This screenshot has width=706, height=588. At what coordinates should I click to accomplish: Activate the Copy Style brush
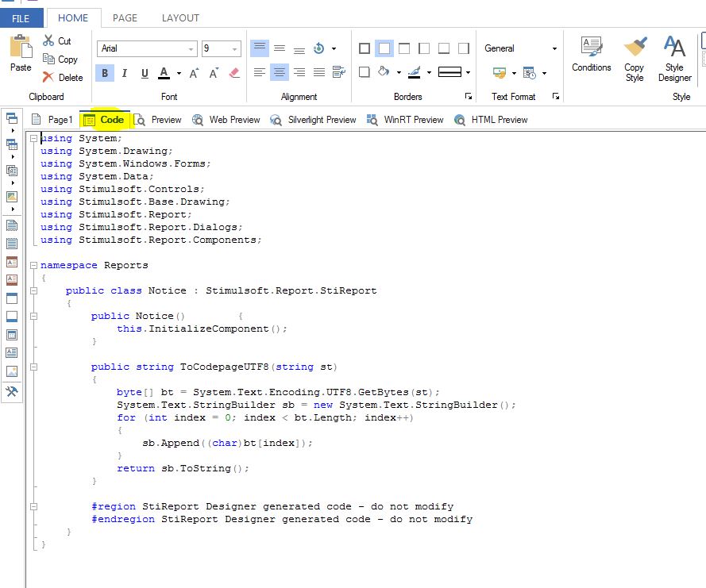pos(635,60)
